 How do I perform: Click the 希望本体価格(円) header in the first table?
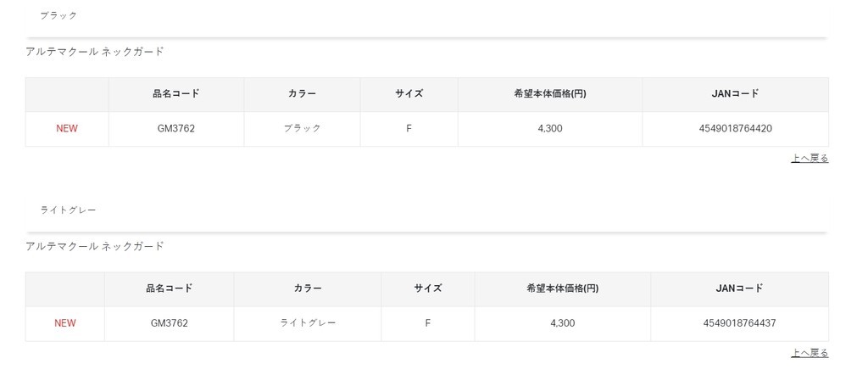coord(549,94)
